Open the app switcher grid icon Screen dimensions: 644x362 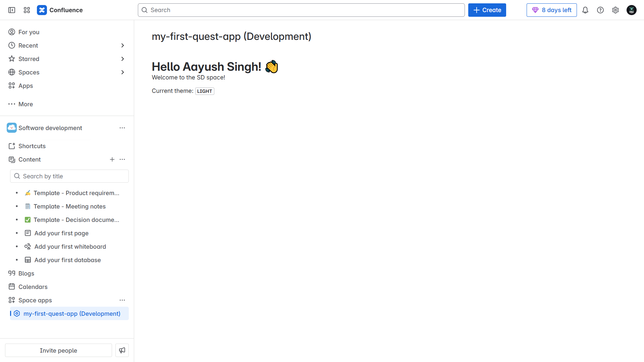[27, 10]
